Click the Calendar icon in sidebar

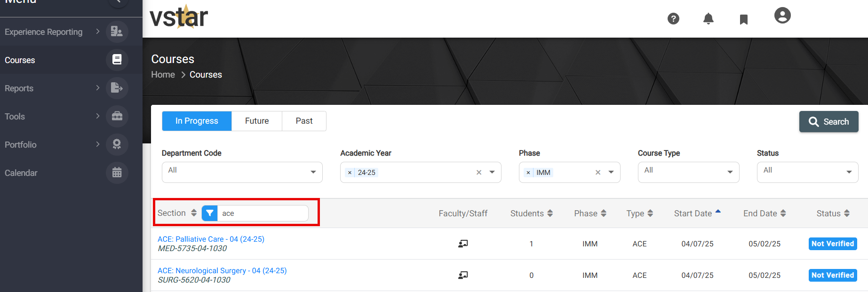point(117,173)
